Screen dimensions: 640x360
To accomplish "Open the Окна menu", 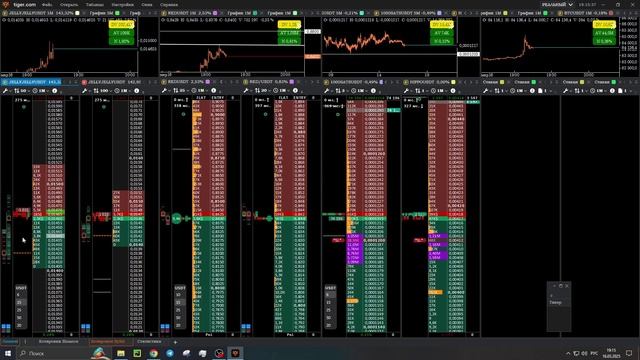I will coord(147,4).
